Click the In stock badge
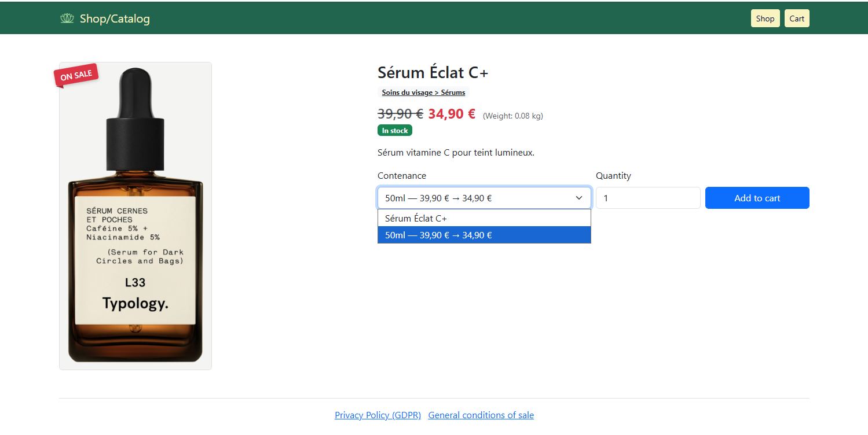 (395, 131)
